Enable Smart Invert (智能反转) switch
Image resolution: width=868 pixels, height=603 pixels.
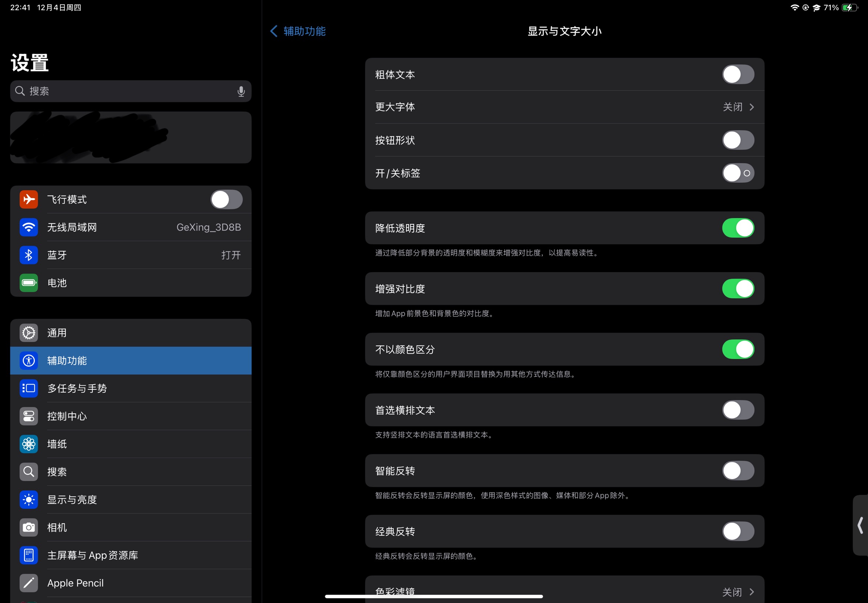click(x=738, y=471)
